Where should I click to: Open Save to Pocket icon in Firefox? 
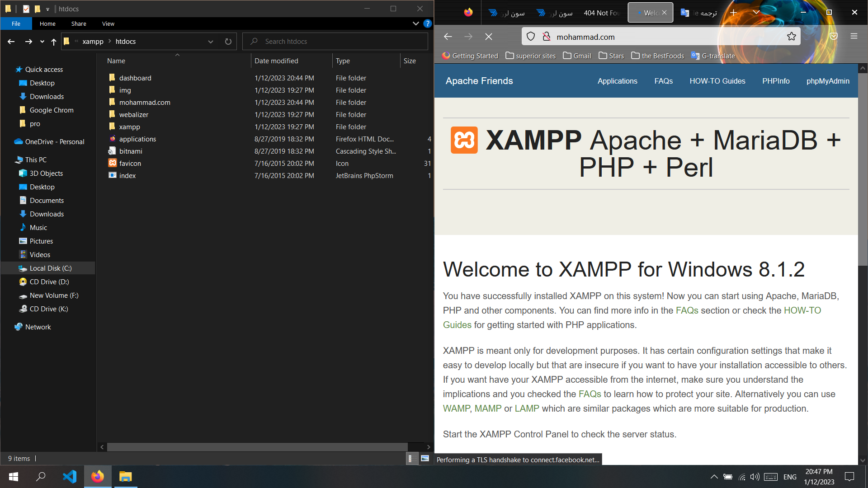pyautogui.click(x=834, y=36)
